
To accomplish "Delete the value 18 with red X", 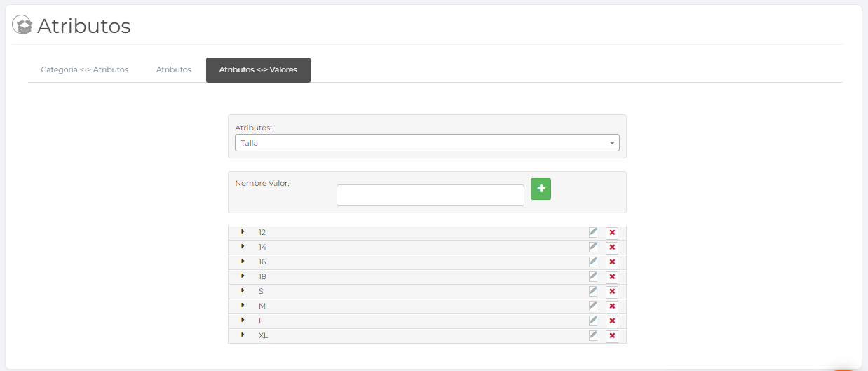I will (x=612, y=277).
